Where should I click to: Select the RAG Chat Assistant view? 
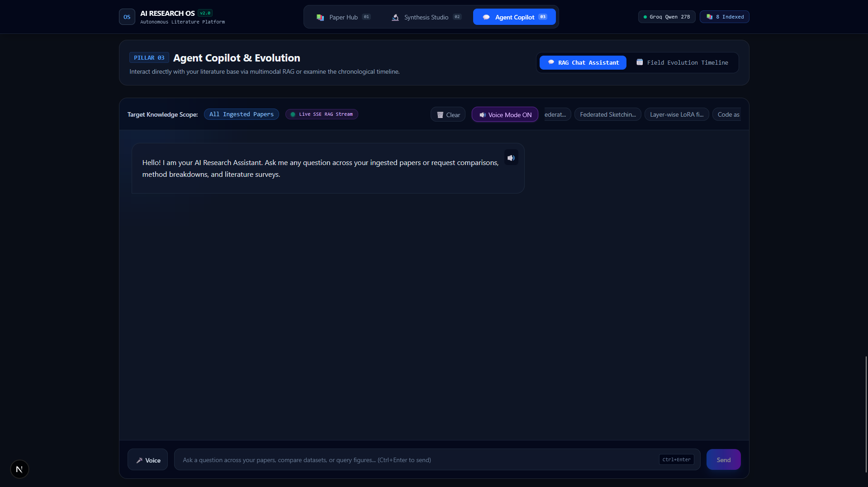(x=583, y=62)
